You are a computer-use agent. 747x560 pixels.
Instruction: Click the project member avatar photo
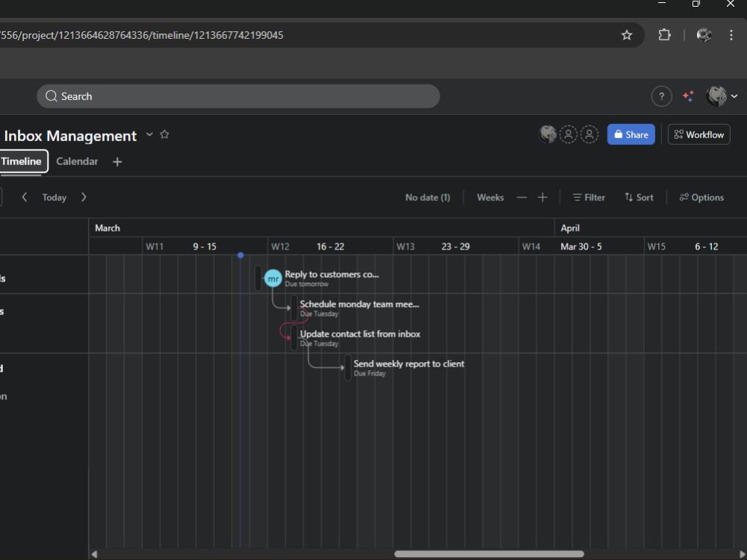click(x=548, y=134)
